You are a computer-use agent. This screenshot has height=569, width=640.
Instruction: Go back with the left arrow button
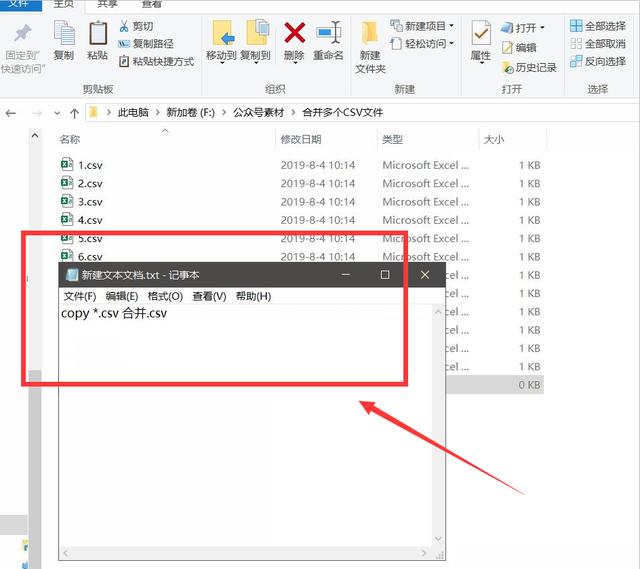point(11,113)
